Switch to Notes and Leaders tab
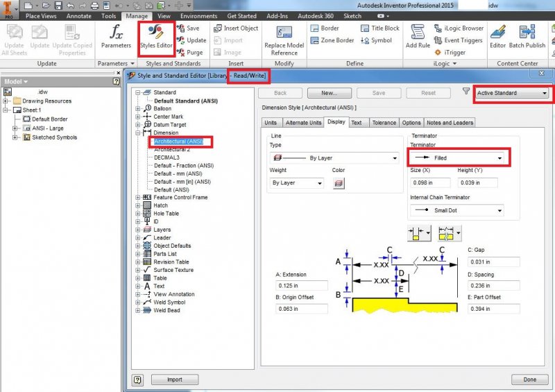The width and height of the screenshot is (555, 392). (x=450, y=123)
